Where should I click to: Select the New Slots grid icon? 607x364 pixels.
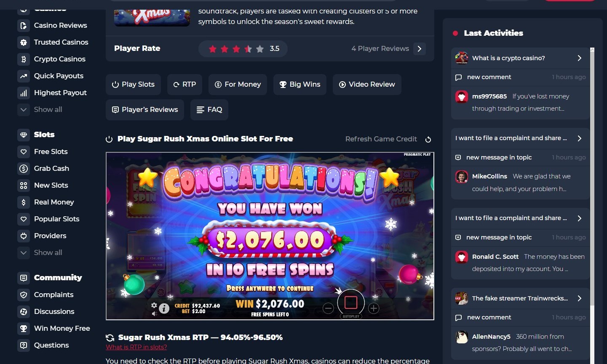coord(24,185)
